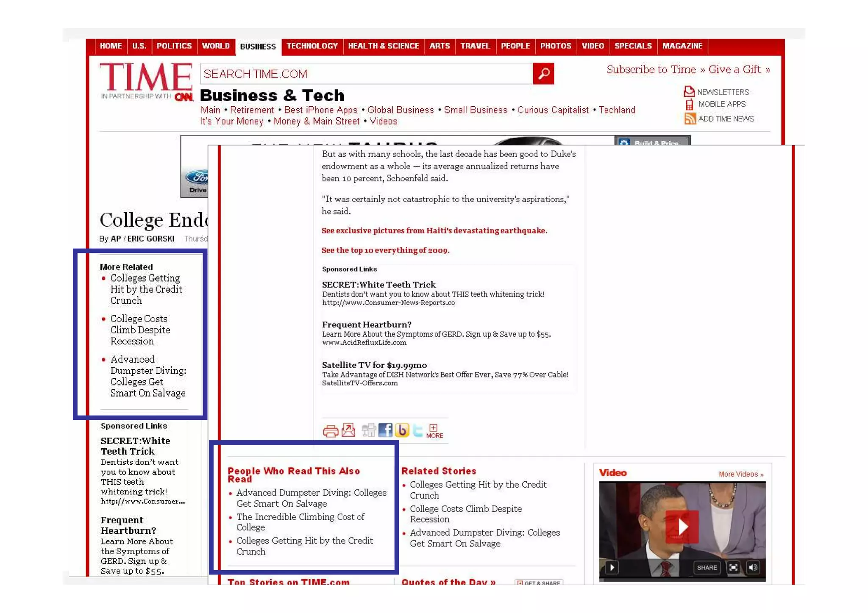Open the Retirement section link
The image size is (868, 613).
click(x=252, y=110)
